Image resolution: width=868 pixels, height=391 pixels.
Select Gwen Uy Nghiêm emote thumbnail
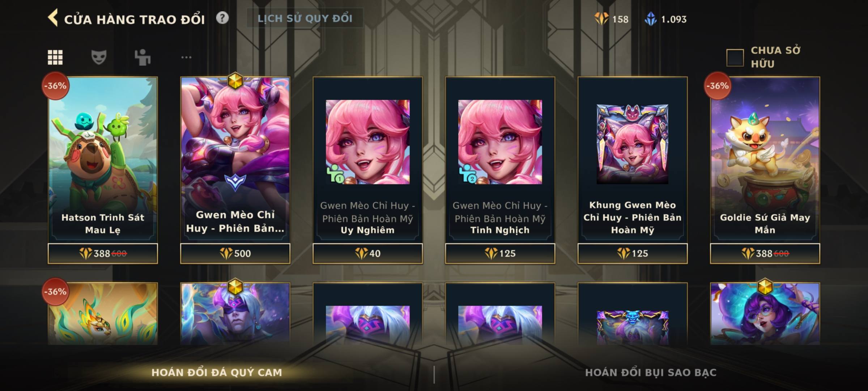(368, 142)
